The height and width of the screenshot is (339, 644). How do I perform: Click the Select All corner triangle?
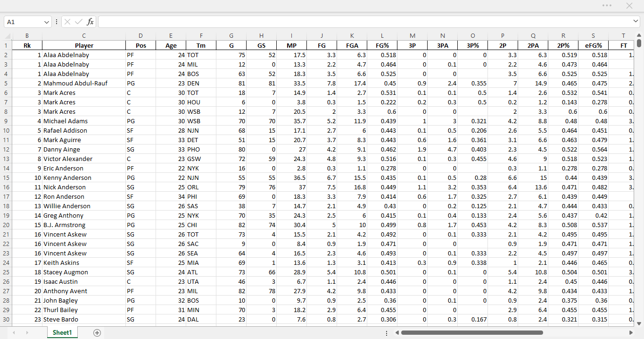(7, 36)
